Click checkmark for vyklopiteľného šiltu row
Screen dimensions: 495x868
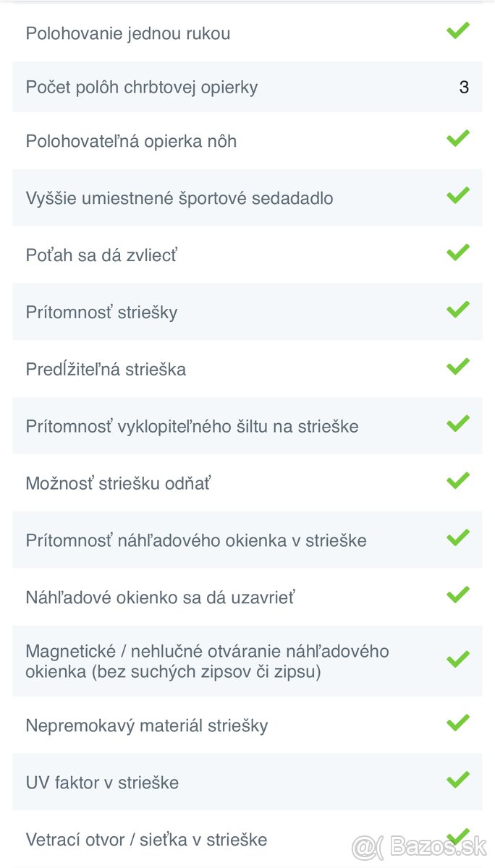pyautogui.click(x=458, y=424)
